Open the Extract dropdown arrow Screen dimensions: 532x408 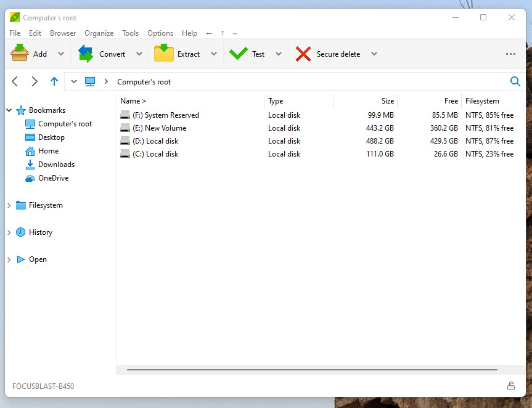click(x=213, y=54)
